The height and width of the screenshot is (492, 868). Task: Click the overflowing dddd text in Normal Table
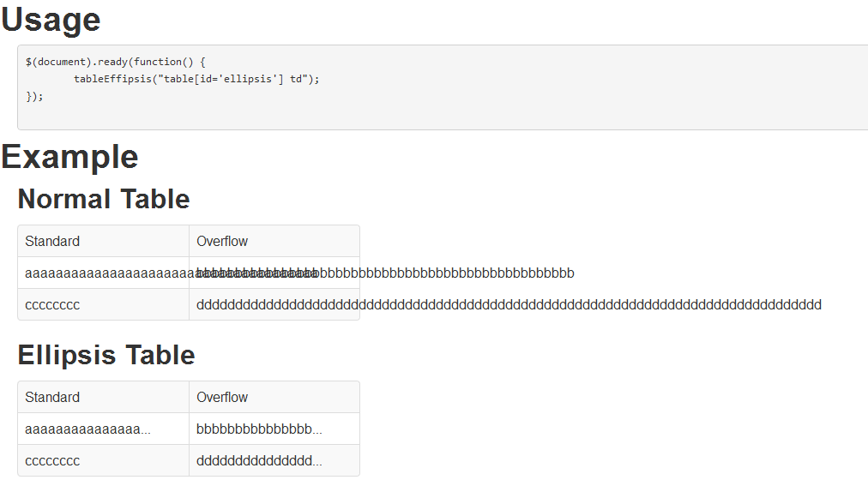pos(509,305)
